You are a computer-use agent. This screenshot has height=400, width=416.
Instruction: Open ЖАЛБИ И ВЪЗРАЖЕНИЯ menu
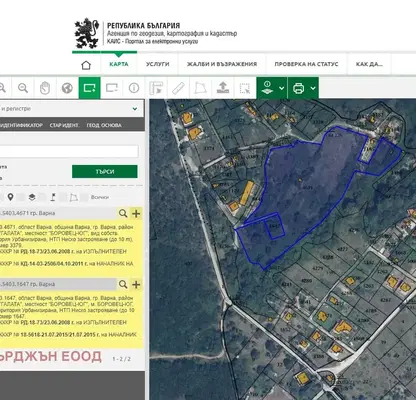(222, 64)
